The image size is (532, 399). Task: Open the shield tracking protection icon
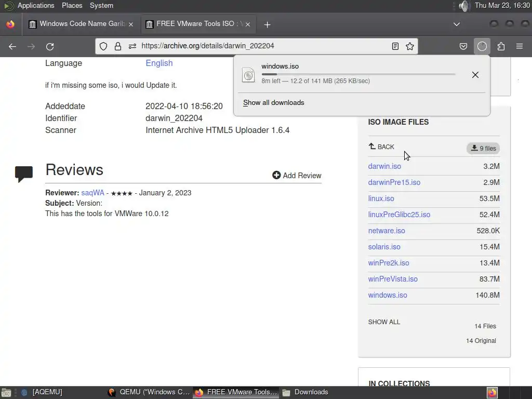pyautogui.click(x=103, y=46)
